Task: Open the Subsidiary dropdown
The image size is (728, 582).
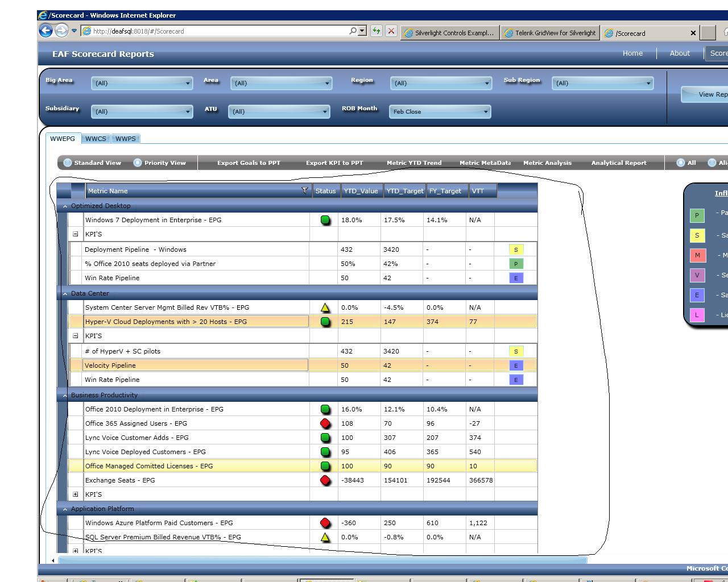Action: (142, 111)
